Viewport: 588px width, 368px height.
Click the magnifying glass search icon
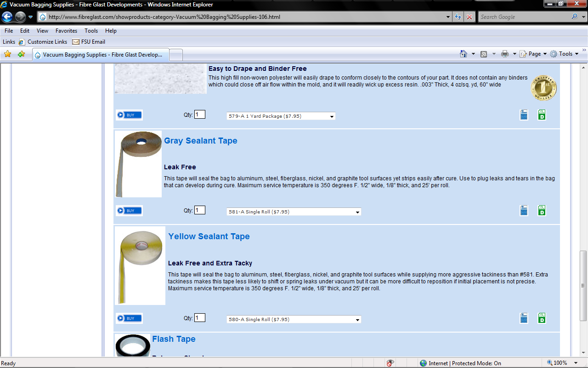pos(574,17)
